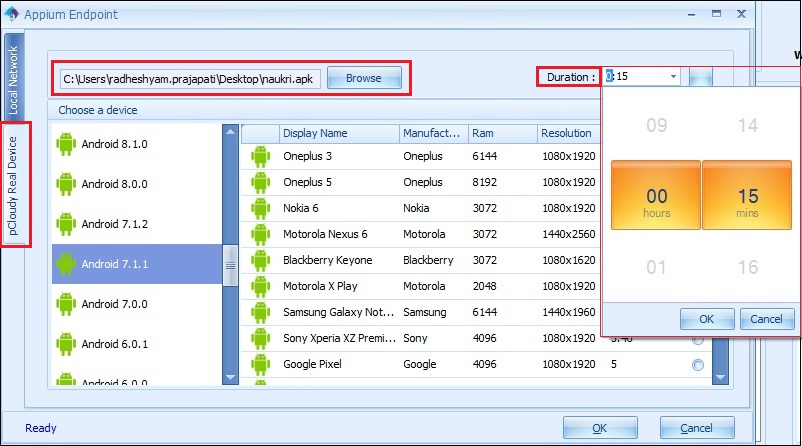Click the Android version list scrollbar thumb
The image size is (802, 446).
(230, 265)
